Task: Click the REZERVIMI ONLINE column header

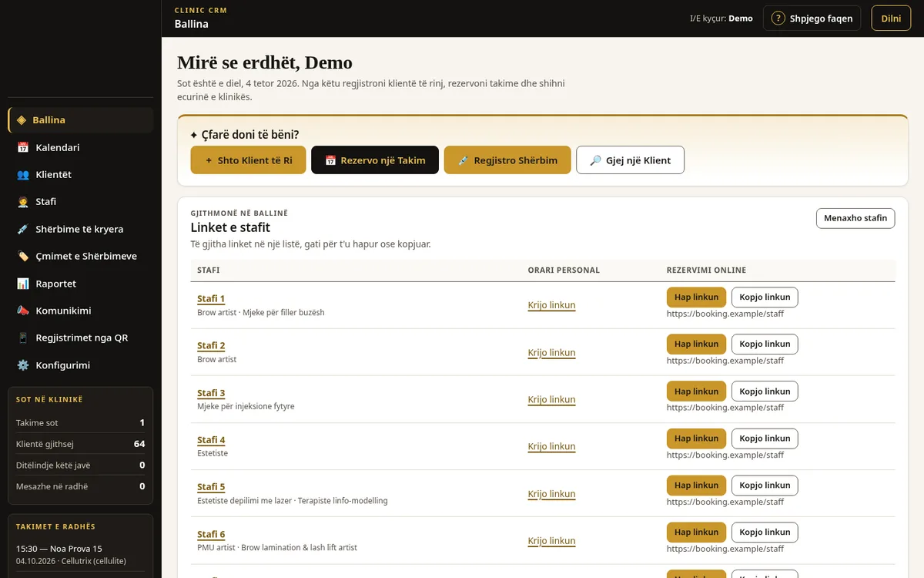Action: pyautogui.click(x=706, y=271)
